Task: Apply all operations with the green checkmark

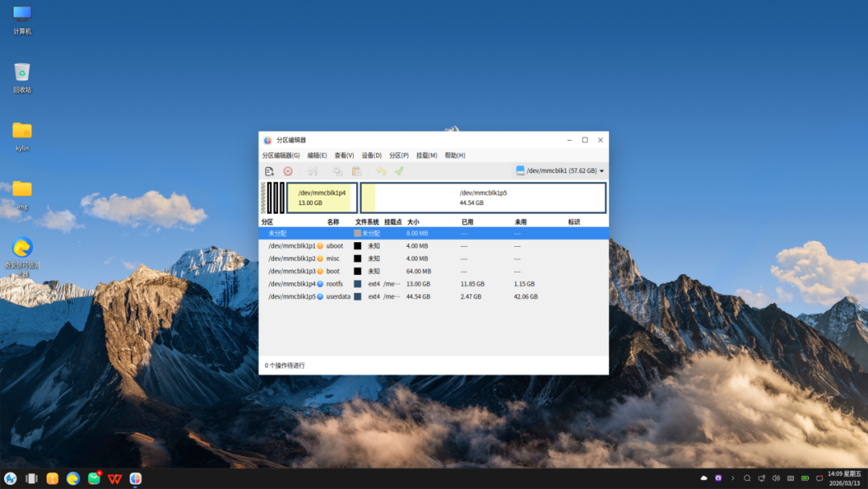Action: [x=399, y=171]
